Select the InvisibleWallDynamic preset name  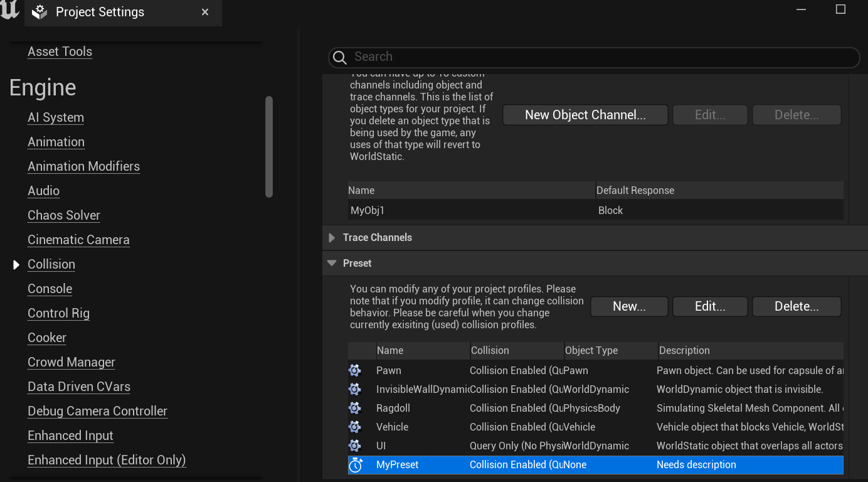[423, 389]
